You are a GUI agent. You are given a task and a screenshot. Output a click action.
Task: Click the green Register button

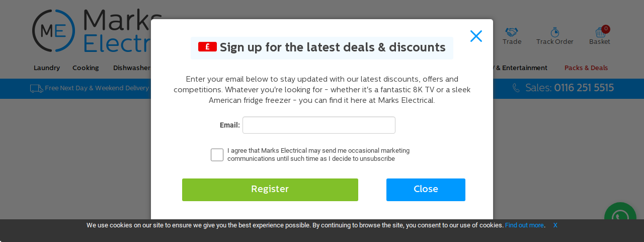270,190
